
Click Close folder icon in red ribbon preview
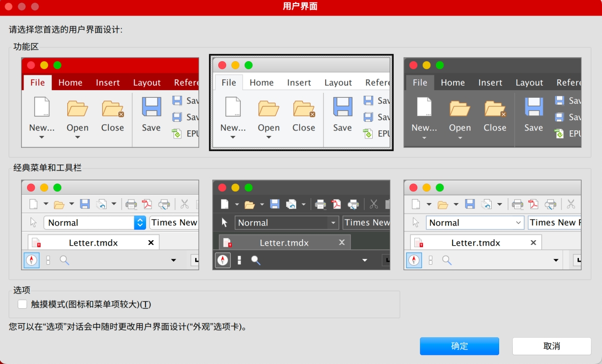pyautogui.click(x=112, y=108)
